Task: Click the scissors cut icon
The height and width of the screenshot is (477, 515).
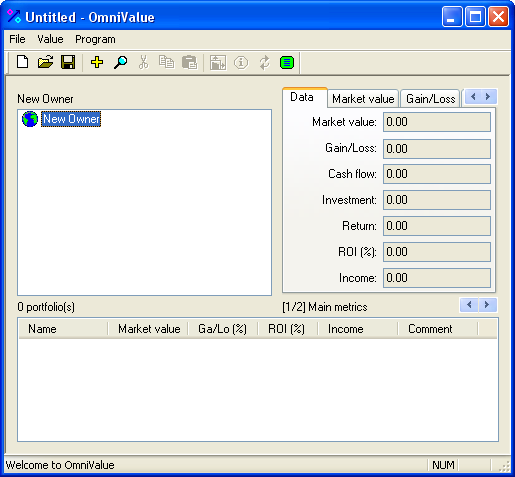Action: point(143,62)
